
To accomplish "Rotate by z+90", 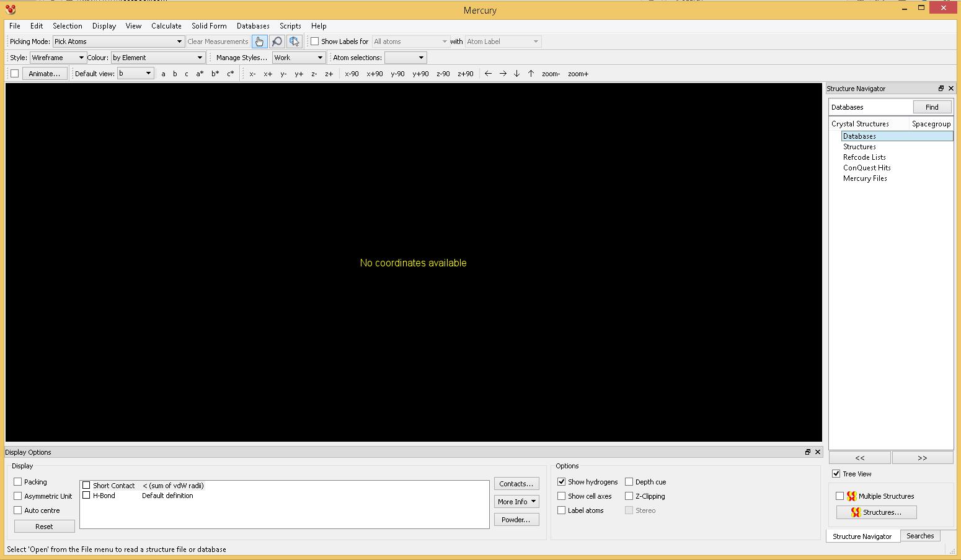I will pos(465,74).
